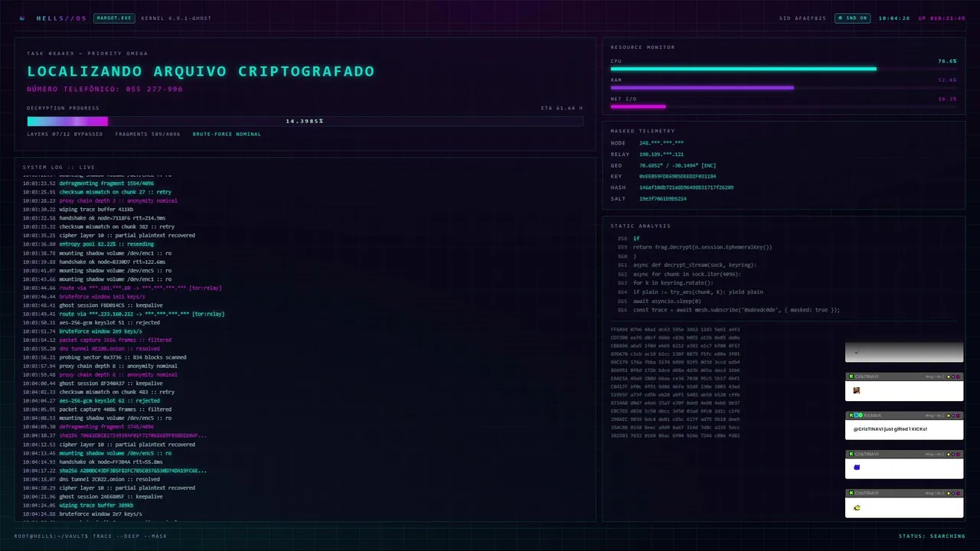Viewport: 980px width, 551px height.
Task: Click log entry ghost session F8D014C5 keepalive
Action: [x=92, y=305]
